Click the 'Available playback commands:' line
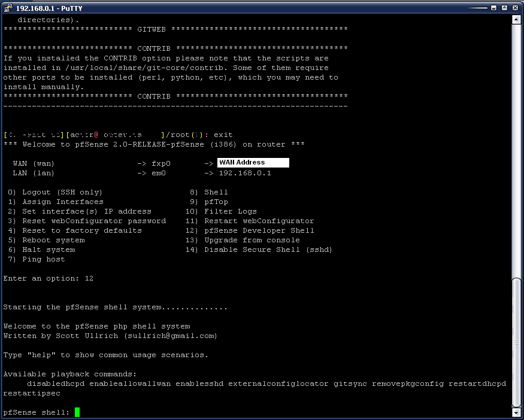The image size is (524, 420). (x=70, y=375)
